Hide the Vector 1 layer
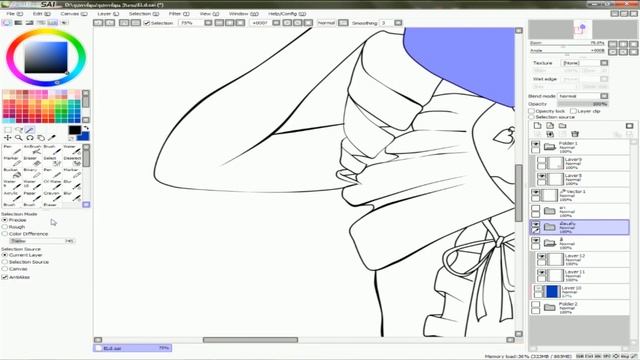 tap(536, 192)
